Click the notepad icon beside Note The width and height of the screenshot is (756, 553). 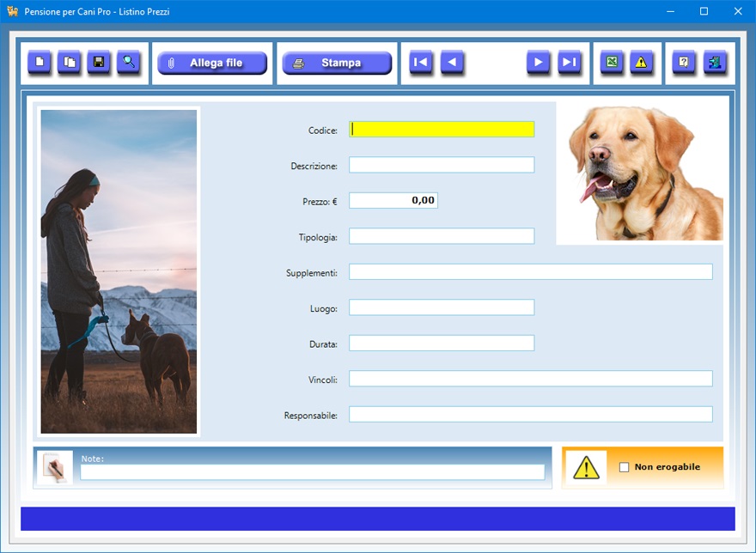[x=55, y=468]
